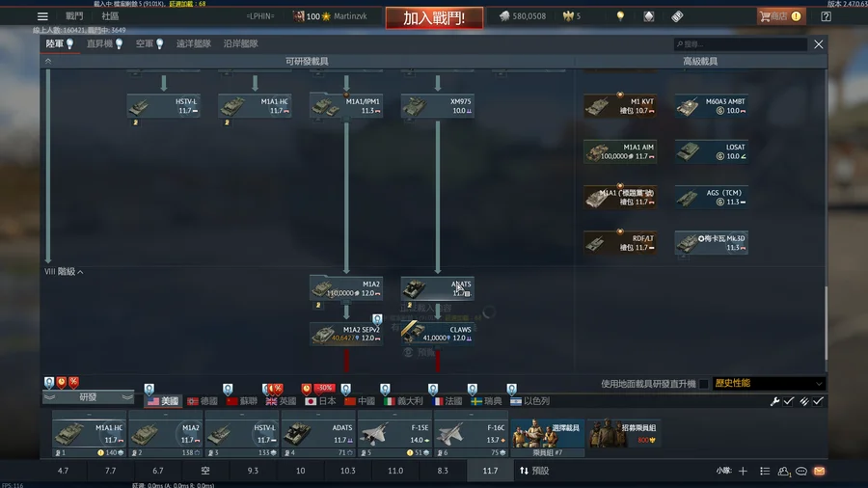Select the 9.3 preset at the bottom
The width and height of the screenshot is (868, 488).
click(253, 471)
